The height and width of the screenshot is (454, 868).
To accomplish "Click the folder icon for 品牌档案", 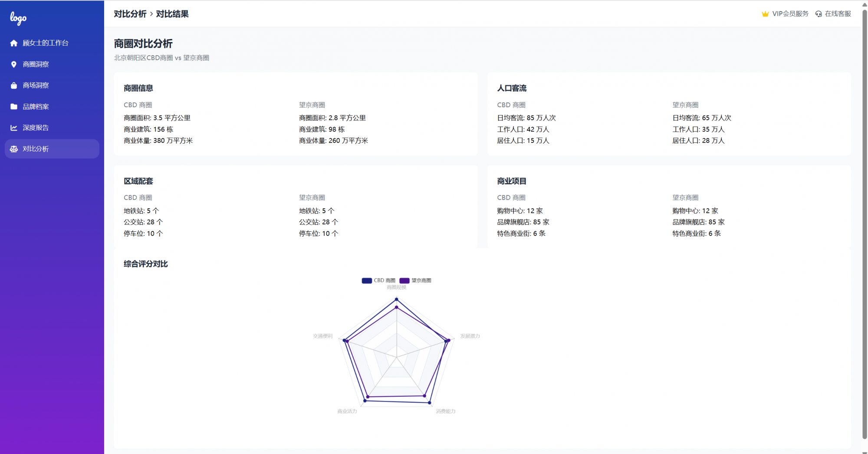I will [14, 106].
